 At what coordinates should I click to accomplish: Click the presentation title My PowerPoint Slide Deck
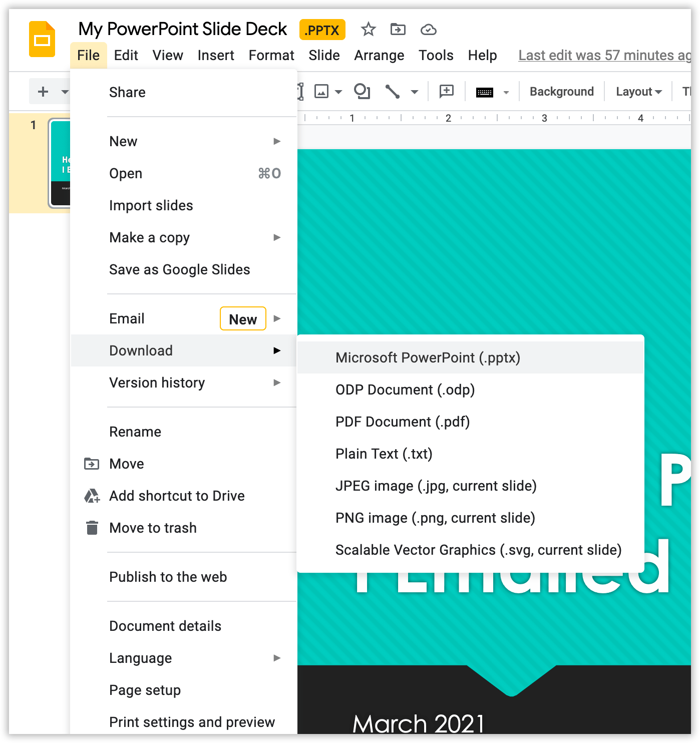point(183,29)
